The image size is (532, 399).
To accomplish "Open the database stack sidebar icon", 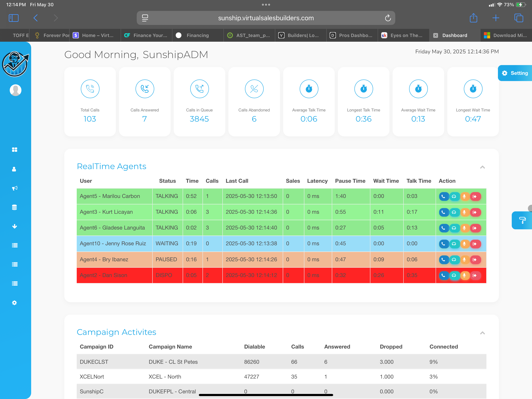I will point(14,207).
